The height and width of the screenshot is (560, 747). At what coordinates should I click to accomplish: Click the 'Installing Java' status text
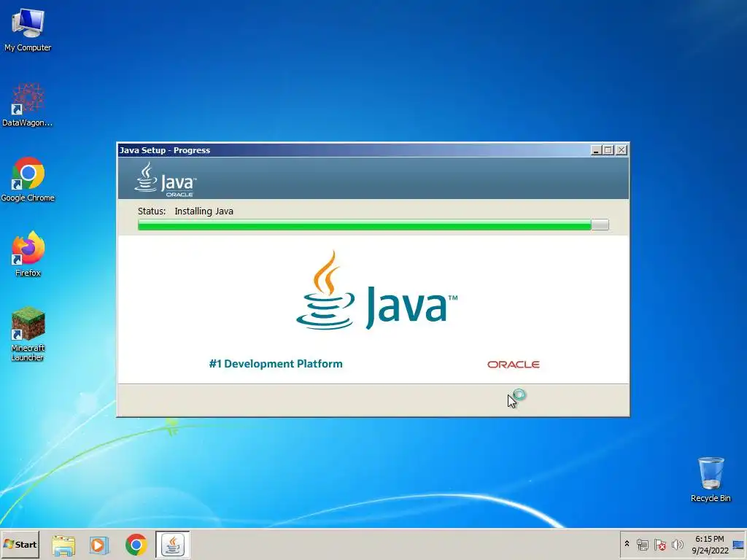tap(204, 211)
